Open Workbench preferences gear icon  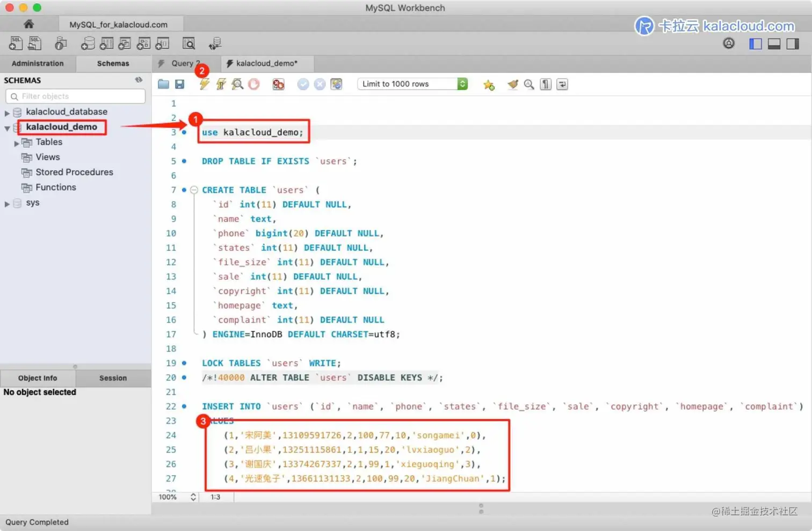(x=729, y=43)
